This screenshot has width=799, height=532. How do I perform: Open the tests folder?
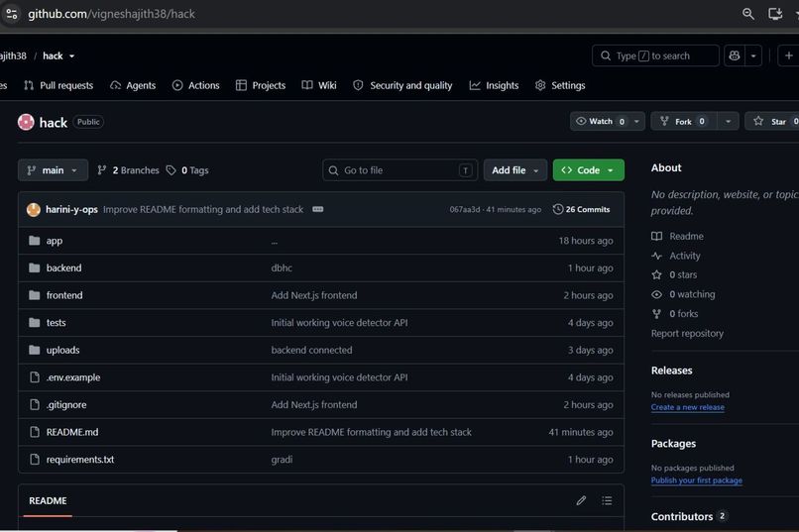pyautogui.click(x=57, y=323)
